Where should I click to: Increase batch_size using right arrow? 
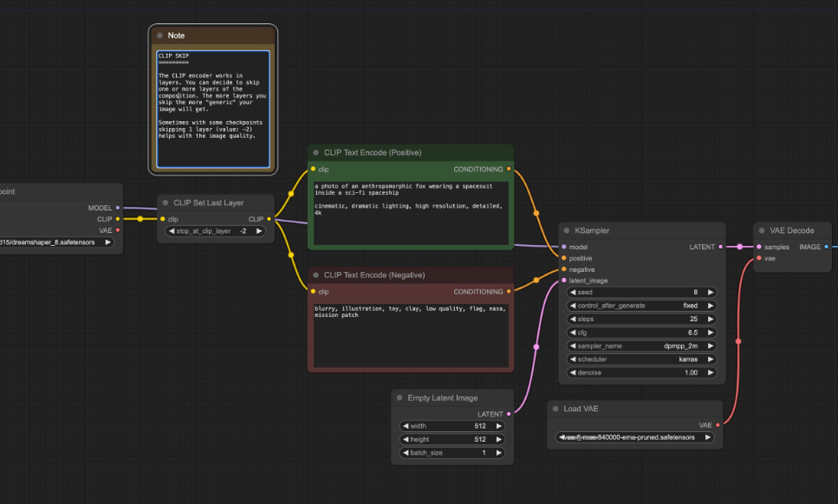click(498, 453)
